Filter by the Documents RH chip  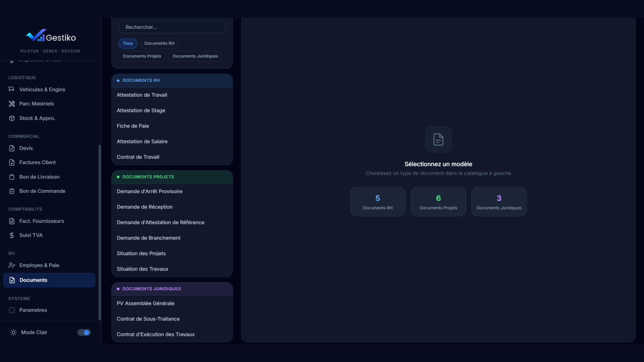(x=159, y=43)
